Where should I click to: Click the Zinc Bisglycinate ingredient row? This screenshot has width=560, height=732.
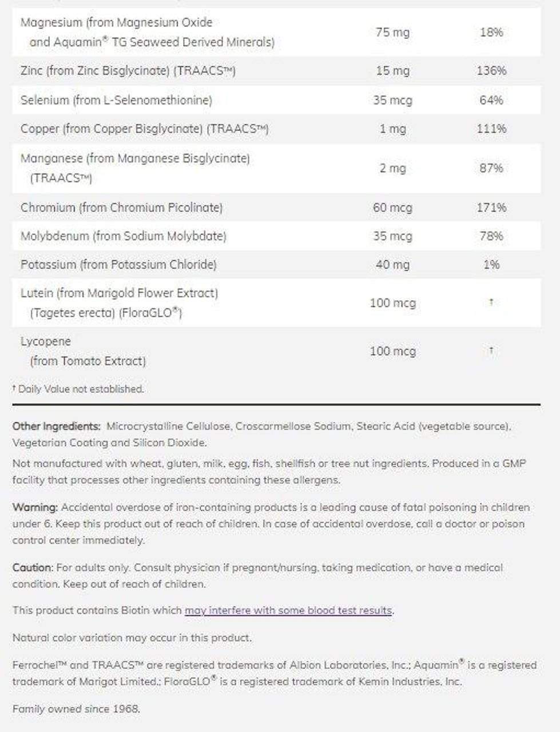click(x=128, y=71)
